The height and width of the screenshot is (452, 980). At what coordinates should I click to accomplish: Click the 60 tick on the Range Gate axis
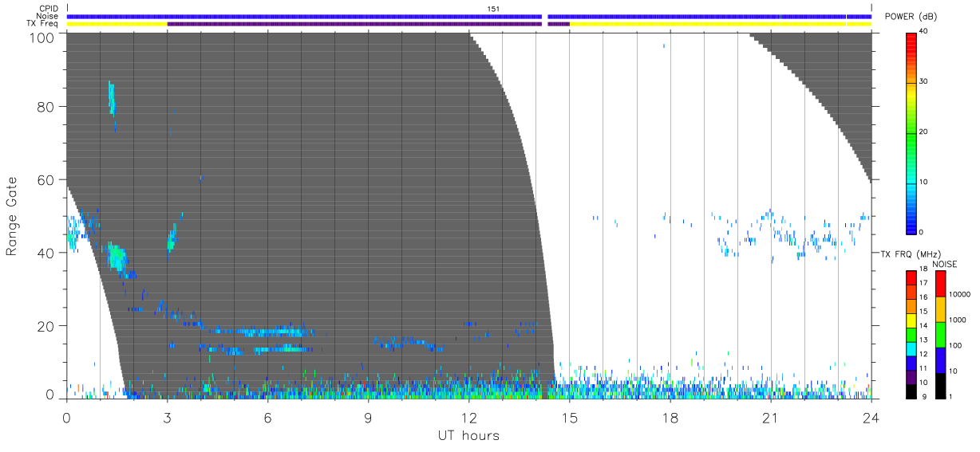point(46,179)
